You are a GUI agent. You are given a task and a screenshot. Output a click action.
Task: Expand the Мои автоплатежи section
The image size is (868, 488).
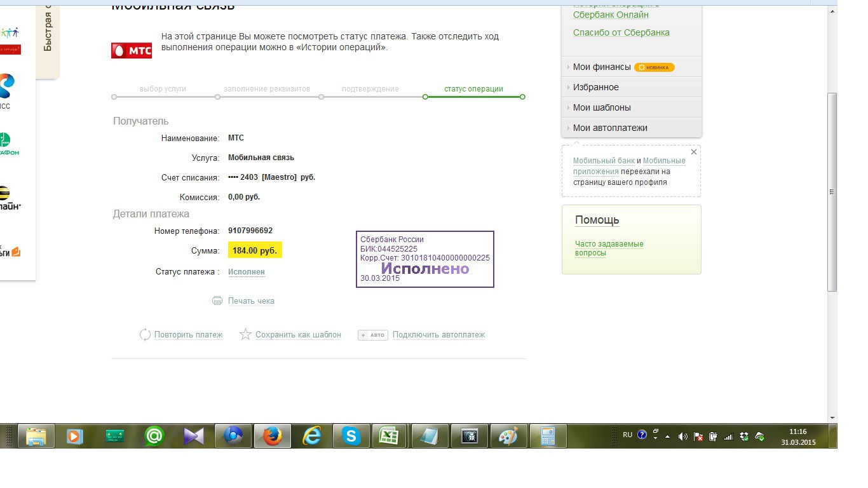632,128
